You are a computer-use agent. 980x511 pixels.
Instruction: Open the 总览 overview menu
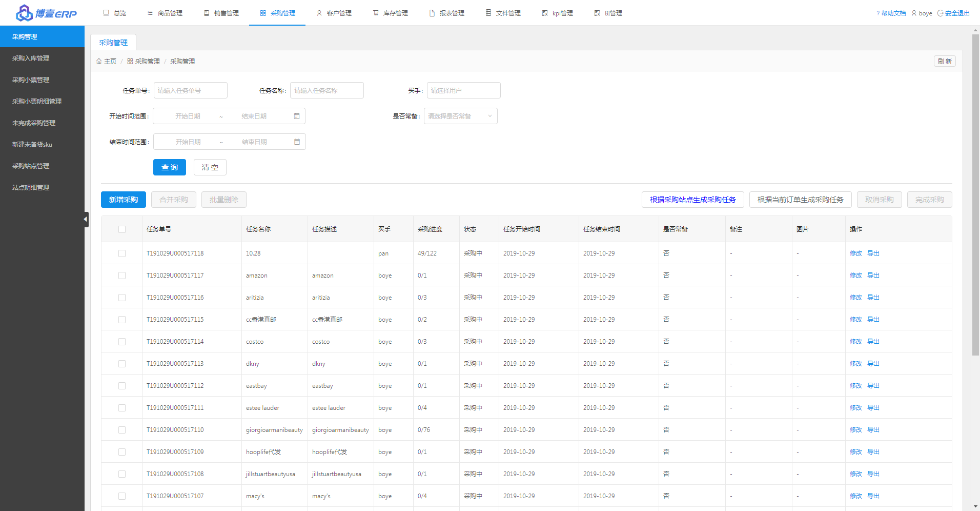pos(114,13)
